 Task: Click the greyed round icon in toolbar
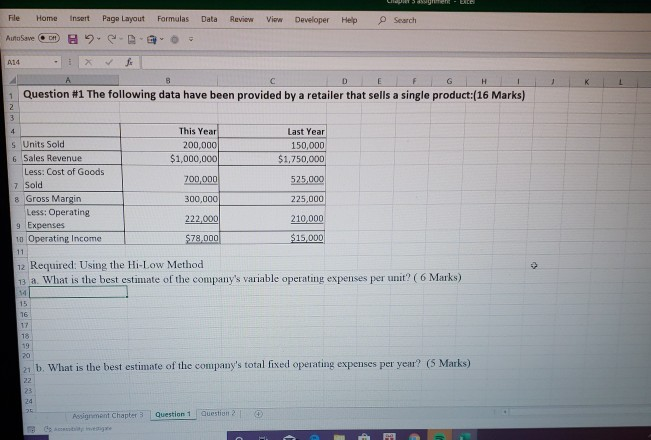click(x=175, y=39)
